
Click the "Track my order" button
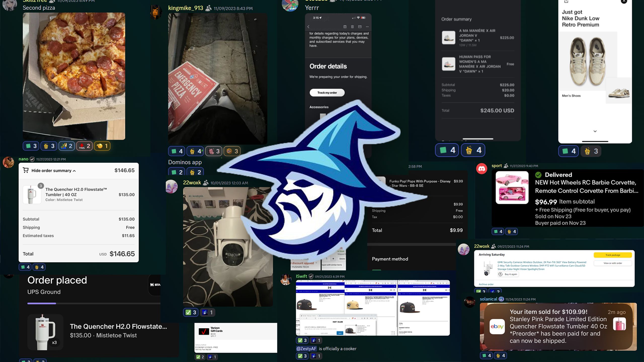[x=327, y=93]
